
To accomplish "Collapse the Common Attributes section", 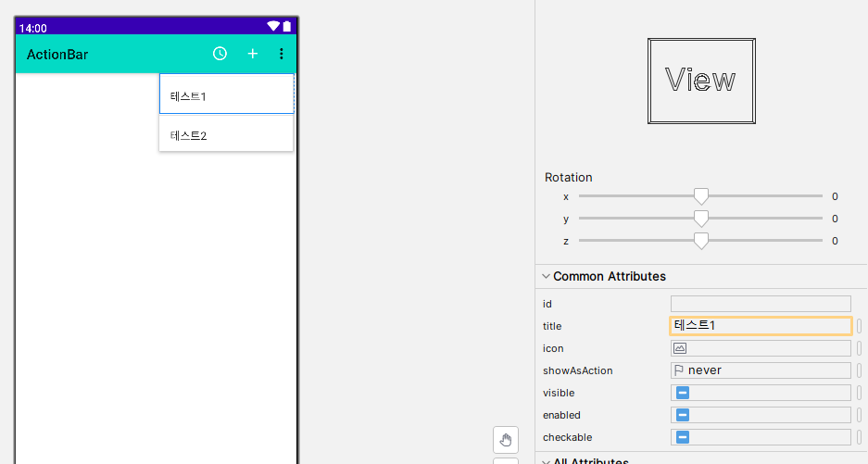I will pyautogui.click(x=546, y=276).
